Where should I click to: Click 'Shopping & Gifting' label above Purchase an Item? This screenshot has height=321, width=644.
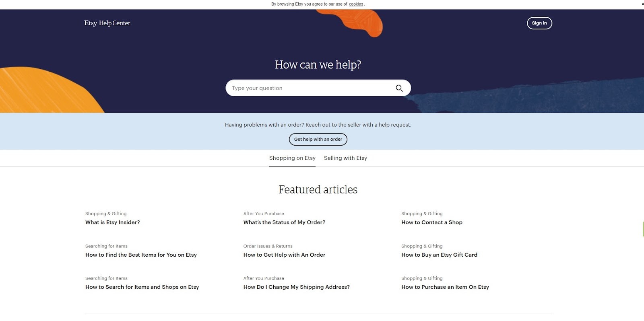[x=422, y=278]
